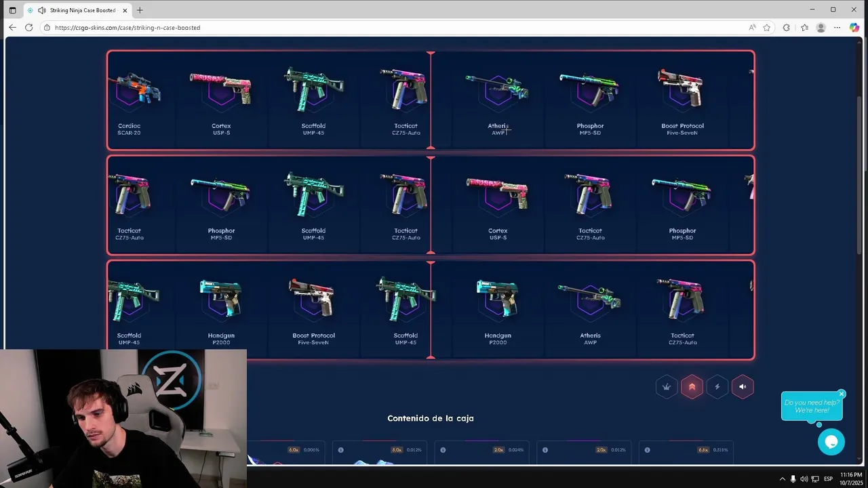868x488 pixels.
Task: Open the clock showing 11:16 PM
Action: click(x=850, y=479)
